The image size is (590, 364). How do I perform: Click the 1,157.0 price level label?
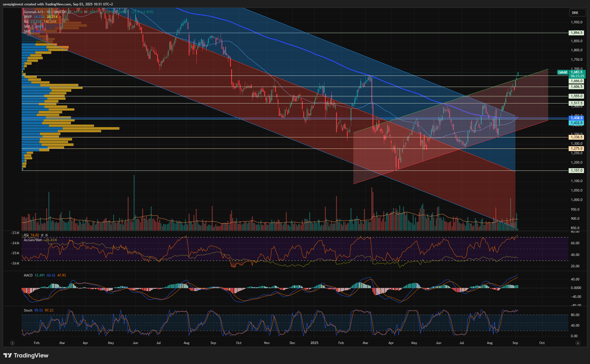click(x=576, y=170)
